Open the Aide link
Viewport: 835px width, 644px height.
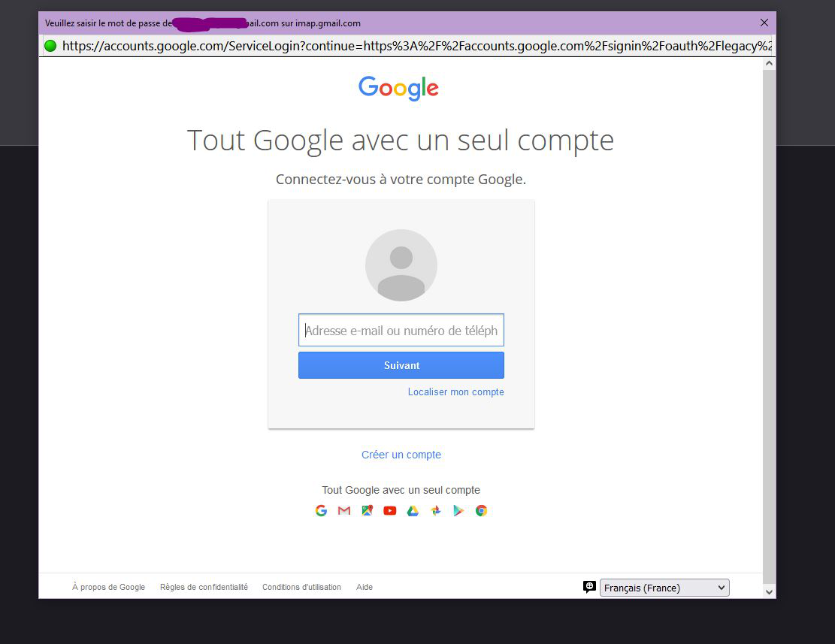pos(365,587)
